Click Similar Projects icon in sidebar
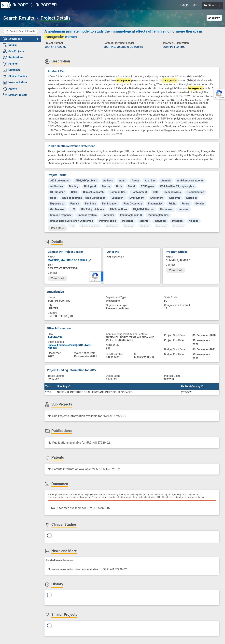The height and width of the screenshot is (644, 225). click(5, 95)
